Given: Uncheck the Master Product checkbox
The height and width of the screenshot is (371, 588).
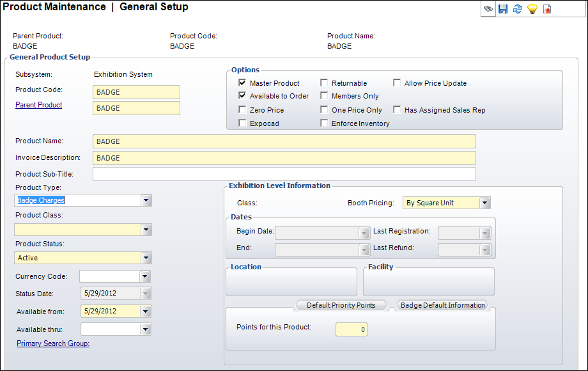Looking at the screenshot, I should [x=242, y=83].
